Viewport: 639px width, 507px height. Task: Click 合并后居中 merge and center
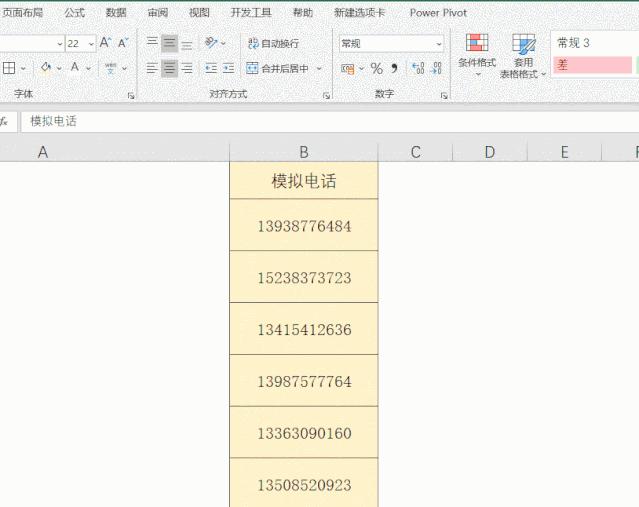[x=278, y=68]
